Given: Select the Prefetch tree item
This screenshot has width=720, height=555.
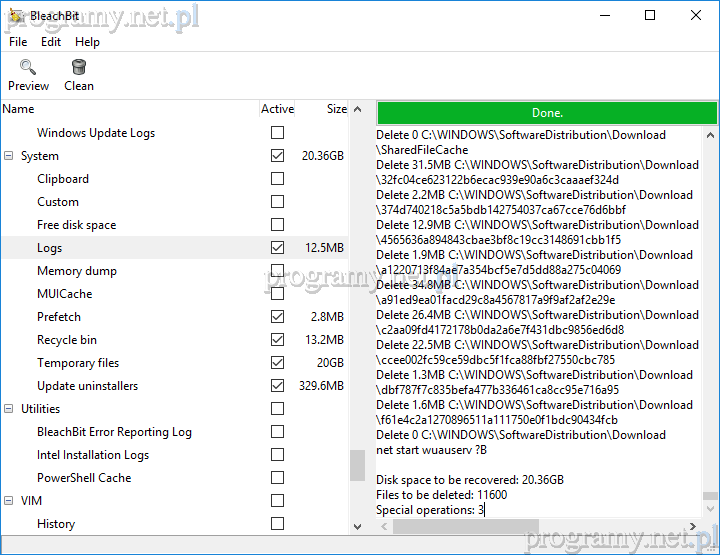Looking at the screenshot, I should [x=58, y=317].
